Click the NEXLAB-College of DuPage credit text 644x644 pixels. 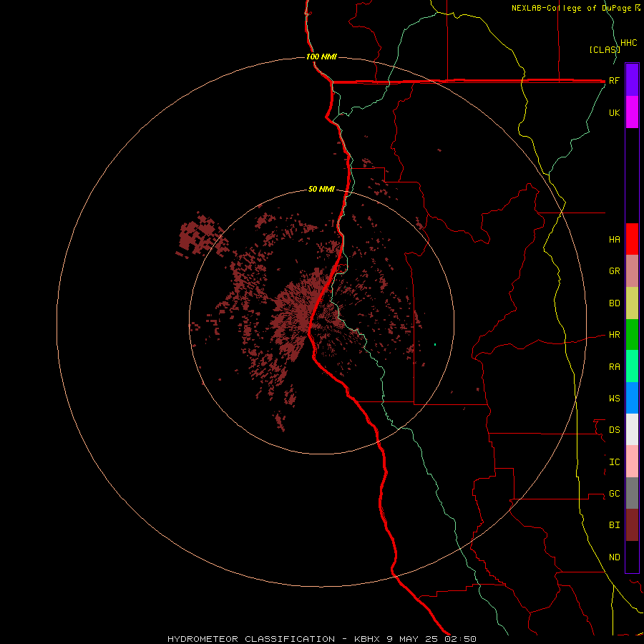(x=571, y=8)
